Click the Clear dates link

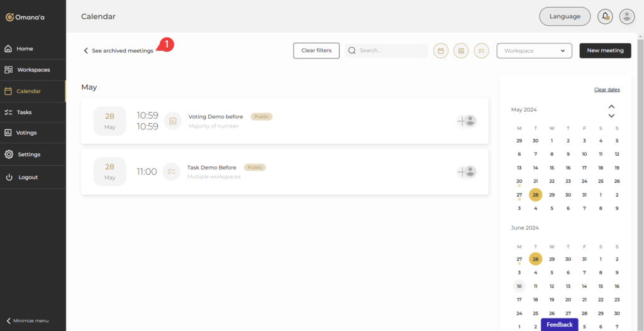point(607,90)
